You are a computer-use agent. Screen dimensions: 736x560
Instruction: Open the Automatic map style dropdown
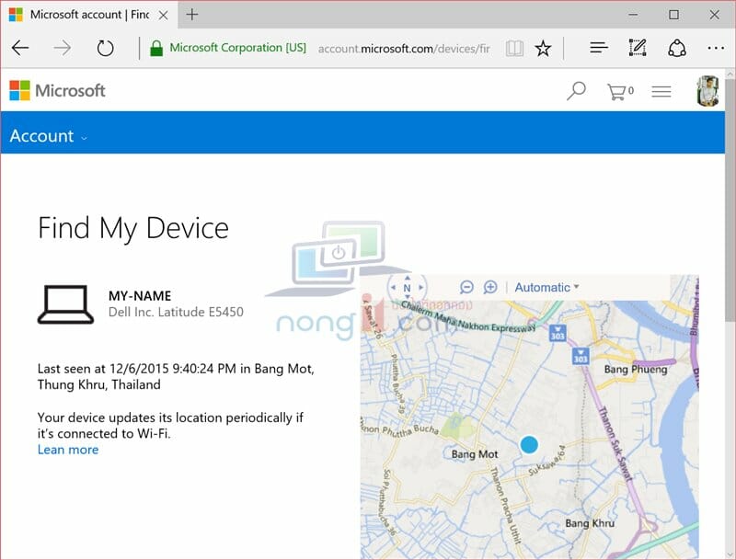coord(546,287)
